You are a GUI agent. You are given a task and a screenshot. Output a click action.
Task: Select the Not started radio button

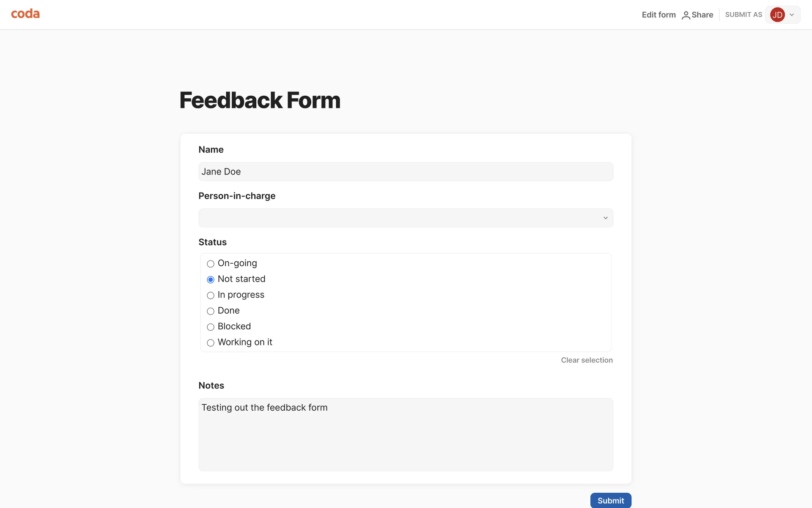tap(211, 279)
